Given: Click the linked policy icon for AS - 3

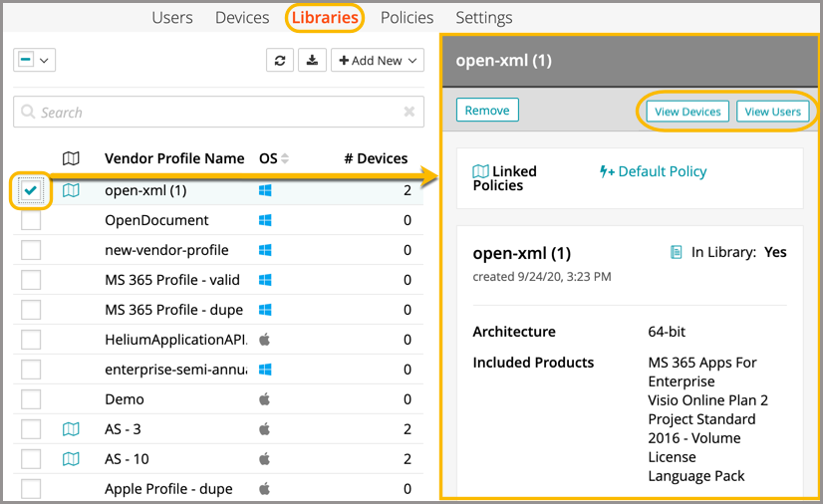Looking at the screenshot, I should pyautogui.click(x=71, y=429).
